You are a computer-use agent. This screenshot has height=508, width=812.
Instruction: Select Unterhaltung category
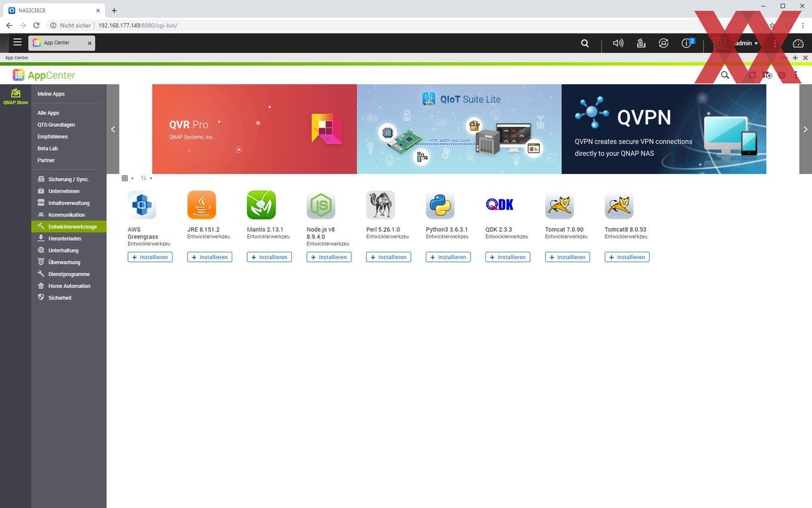69,250
